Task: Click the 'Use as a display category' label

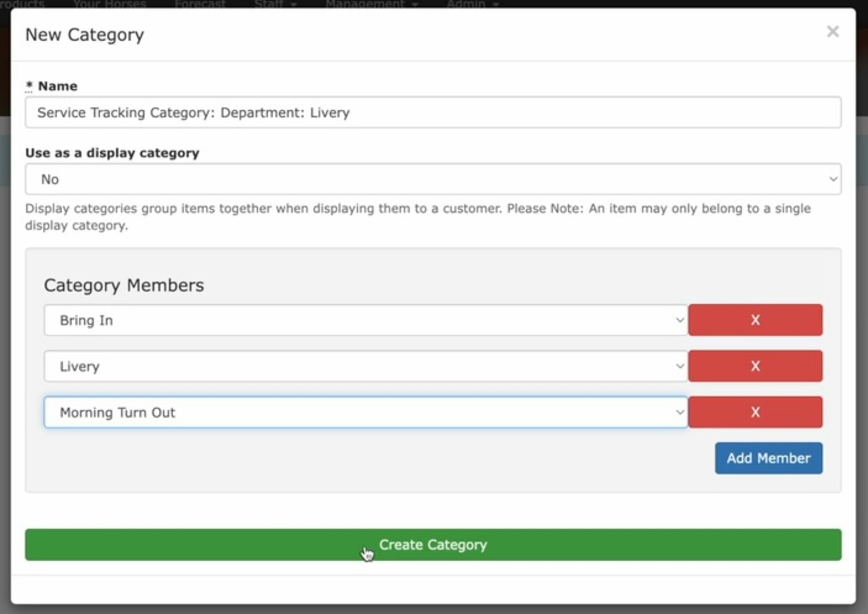Action: click(112, 153)
